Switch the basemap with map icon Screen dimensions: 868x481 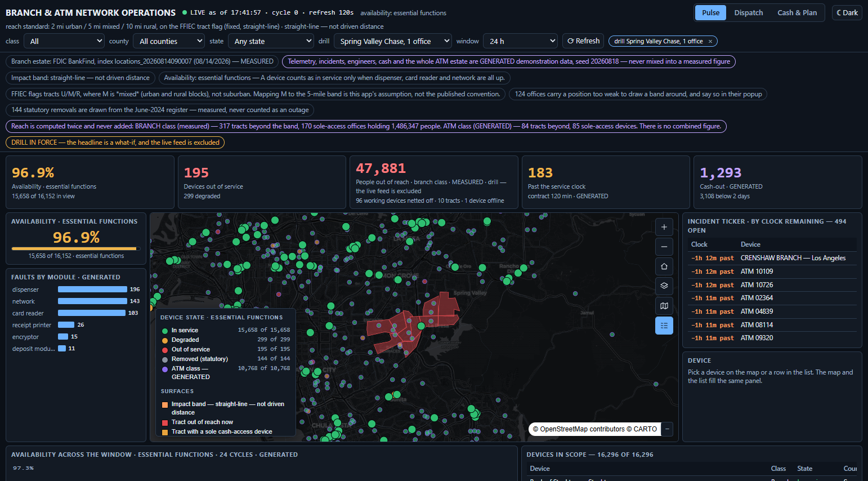point(664,306)
